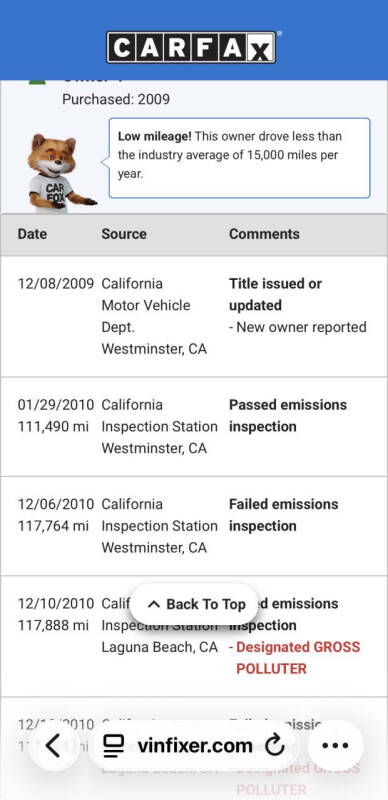Viewport: 388px width, 800px height.
Task: Tap the Low mileage info bubble
Action: click(x=239, y=158)
